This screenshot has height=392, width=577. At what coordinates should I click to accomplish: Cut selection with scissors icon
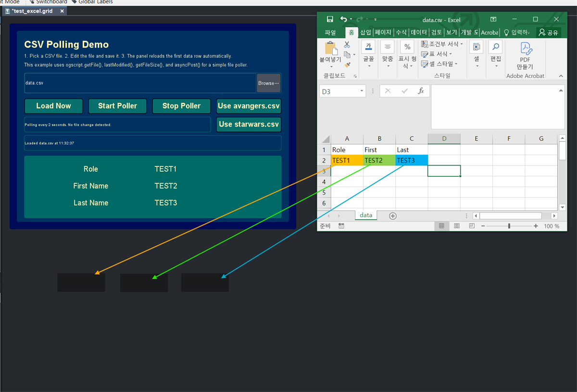[347, 44]
